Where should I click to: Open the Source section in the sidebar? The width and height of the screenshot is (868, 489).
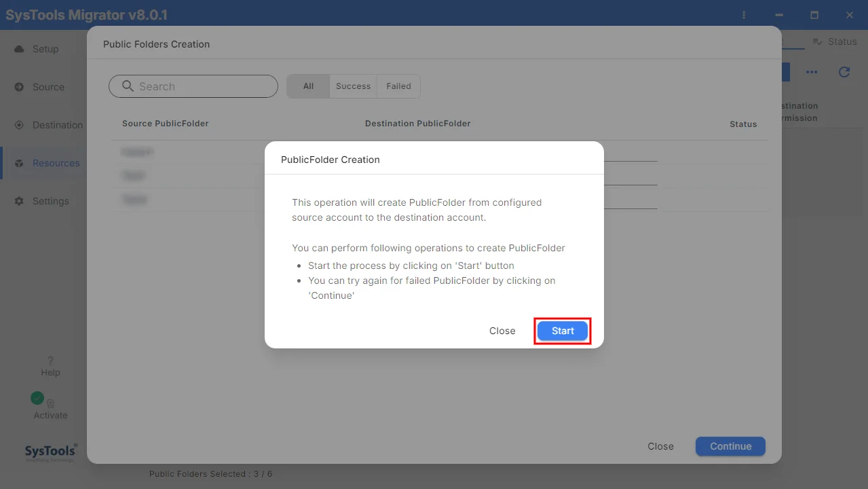point(43,87)
